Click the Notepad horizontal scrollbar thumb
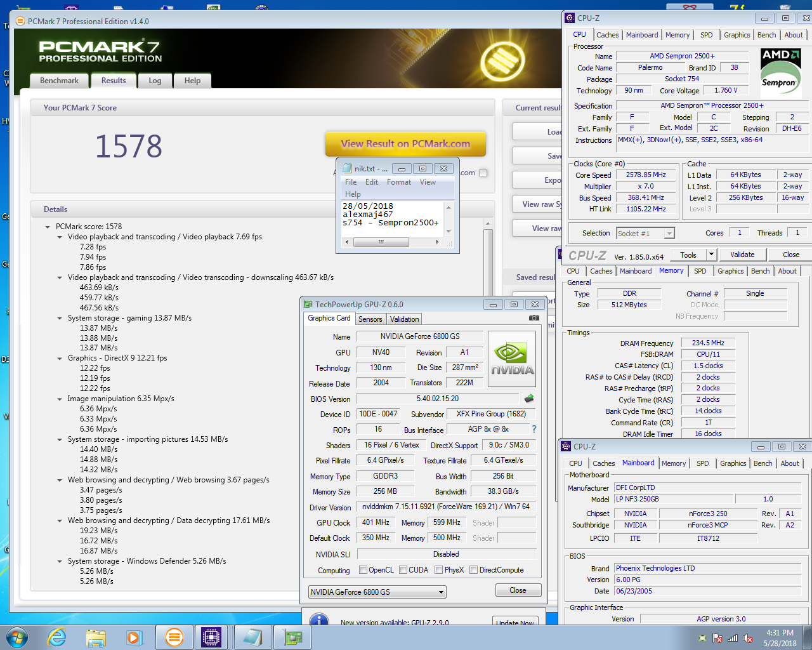Screen dimensions: 812x650 tap(381, 242)
